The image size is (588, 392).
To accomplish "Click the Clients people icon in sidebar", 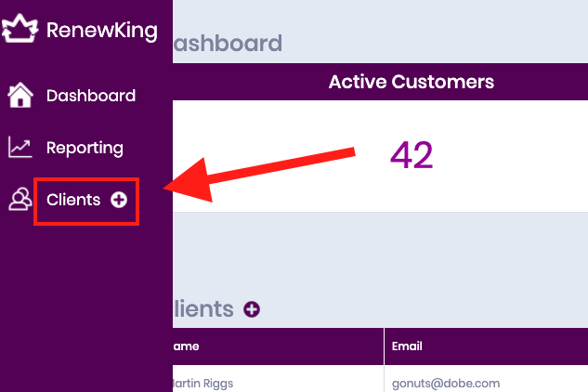I will (x=20, y=200).
